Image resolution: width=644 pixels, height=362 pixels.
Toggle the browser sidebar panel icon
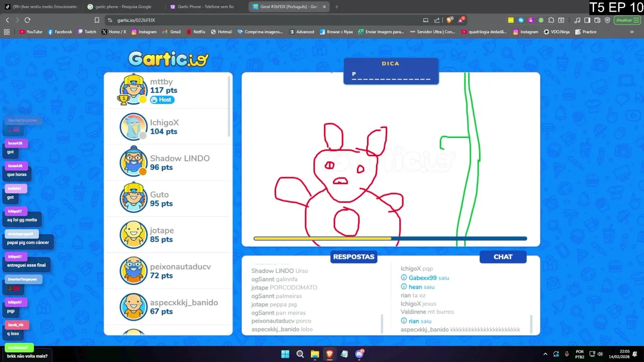point(587,20)
